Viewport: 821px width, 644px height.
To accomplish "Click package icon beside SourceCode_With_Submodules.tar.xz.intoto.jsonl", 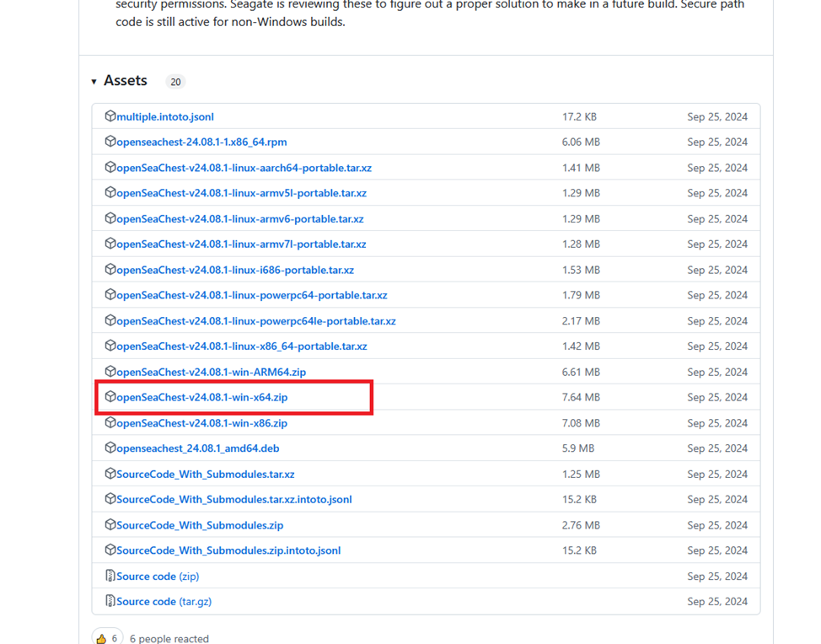I will 110,498.
